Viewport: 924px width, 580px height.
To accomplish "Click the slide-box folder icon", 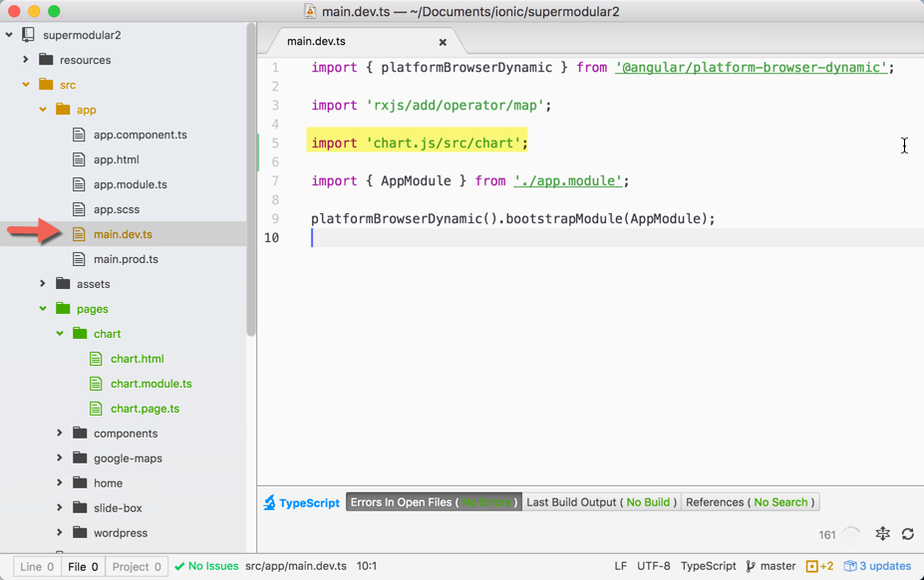I will (80, 507).
